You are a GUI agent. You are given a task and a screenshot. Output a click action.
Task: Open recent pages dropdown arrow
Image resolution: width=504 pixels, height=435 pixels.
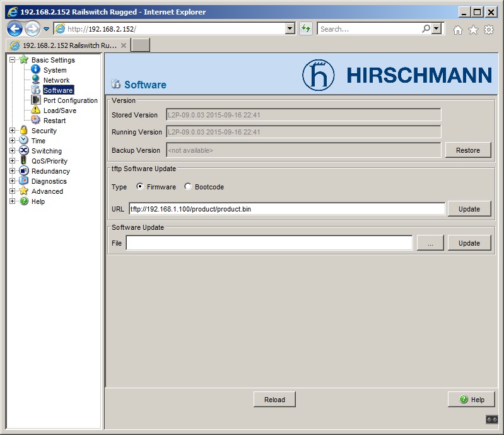[46, 29]
